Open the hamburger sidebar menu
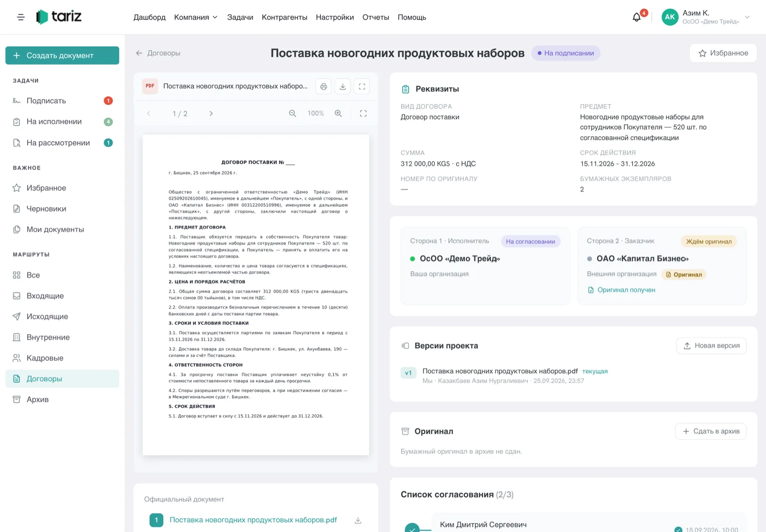This screenshot has height=532, width=766. coord(21,17)
